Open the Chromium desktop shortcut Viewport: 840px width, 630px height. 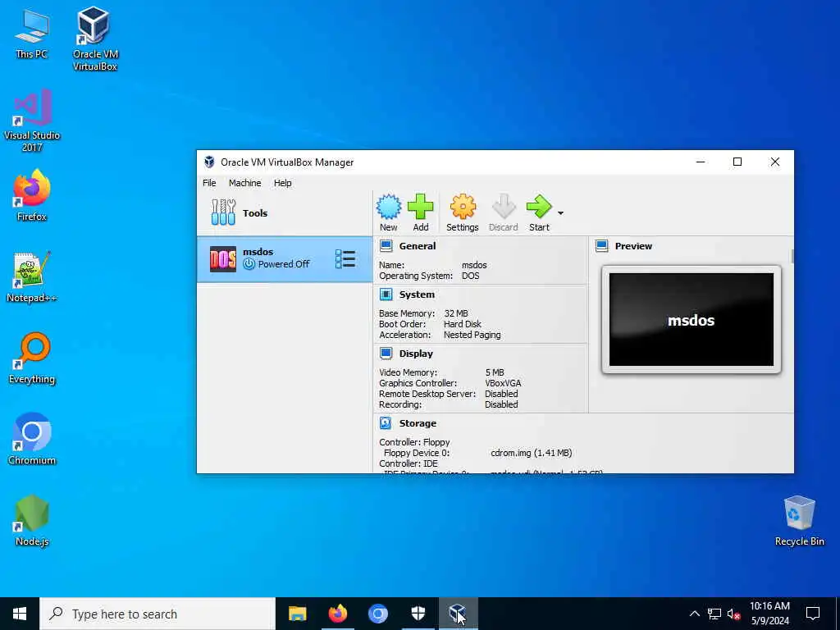point(32,440)
